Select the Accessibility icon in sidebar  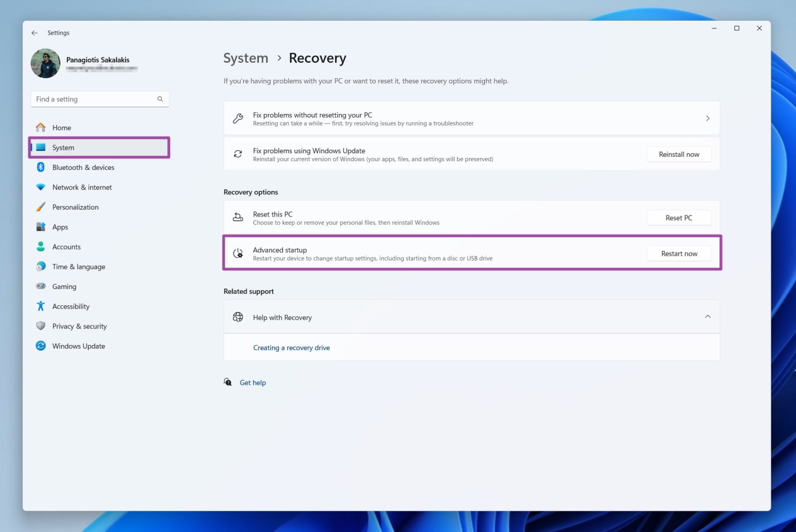coord(40,306)
